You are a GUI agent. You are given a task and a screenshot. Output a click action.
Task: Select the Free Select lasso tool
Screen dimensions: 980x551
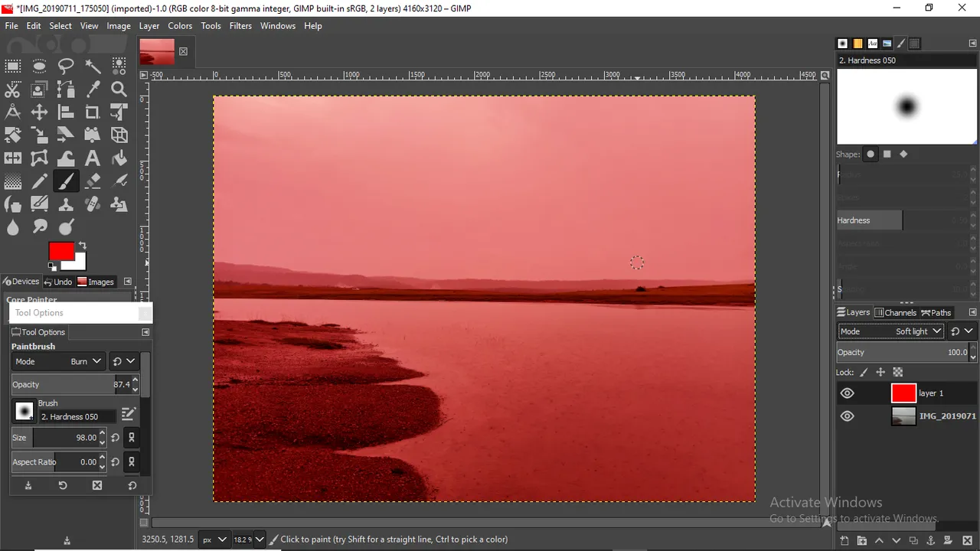pyautogui.click(x=66, y=66)
